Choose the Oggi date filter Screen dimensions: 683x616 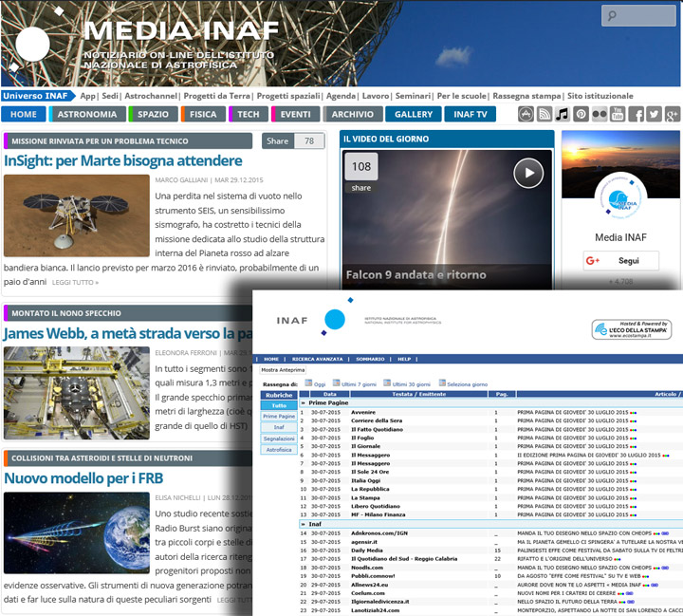pyautogui.click(x=319, y=383)
